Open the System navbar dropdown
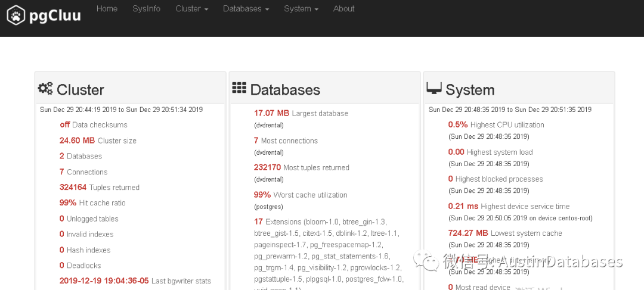The width and height of the screenshot is (644, 290). (301, 9)
